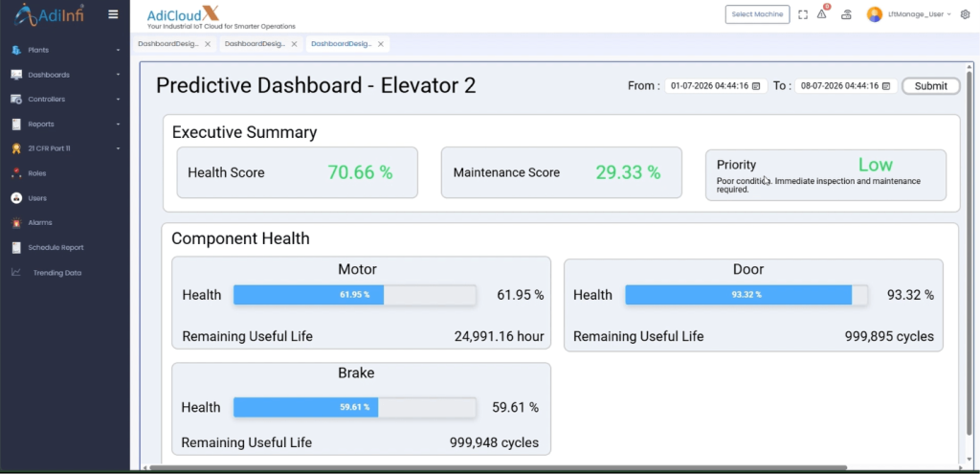980x474 pixels.
Task: Expand the Controllers menu arrow
Action: 118,100
